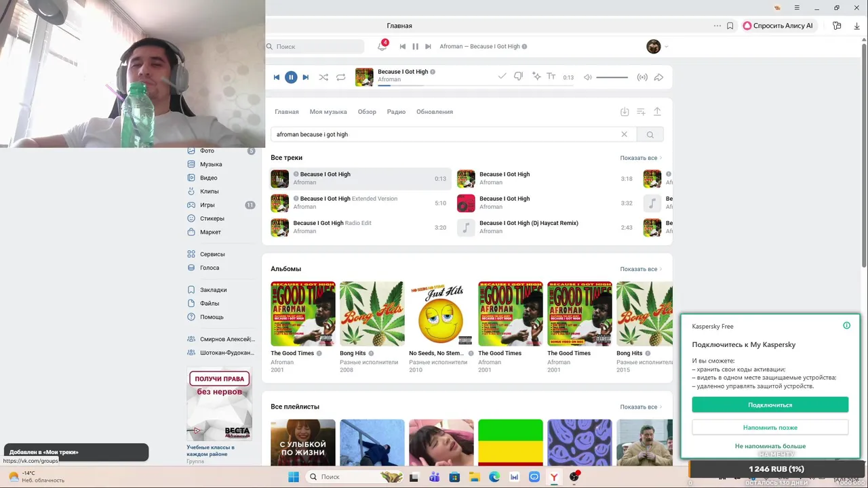This screenshot has width=868, height=488.
Task: Share the current track with arrow icon
Action: [658, 77]
